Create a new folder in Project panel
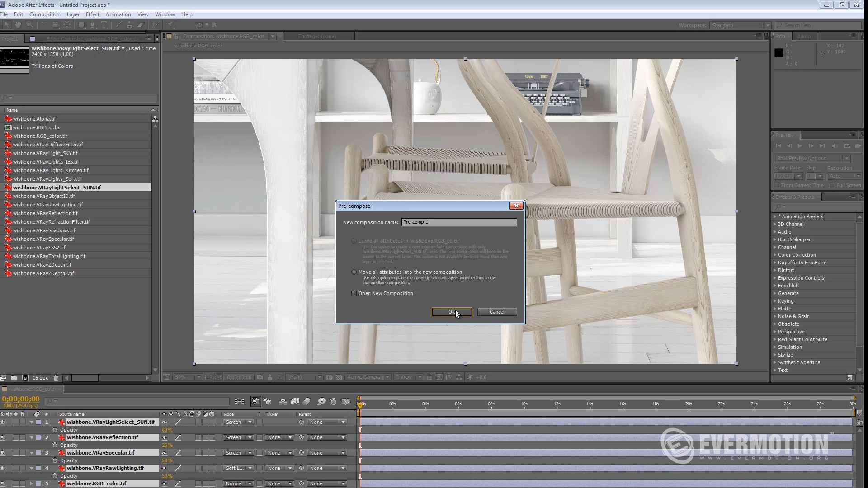The image size is (868, 488). (14, 378)
